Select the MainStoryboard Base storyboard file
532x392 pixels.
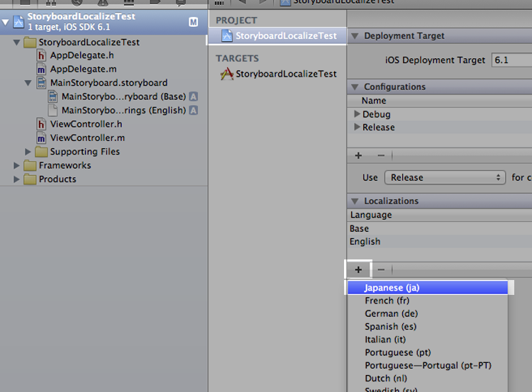[123, 96]
